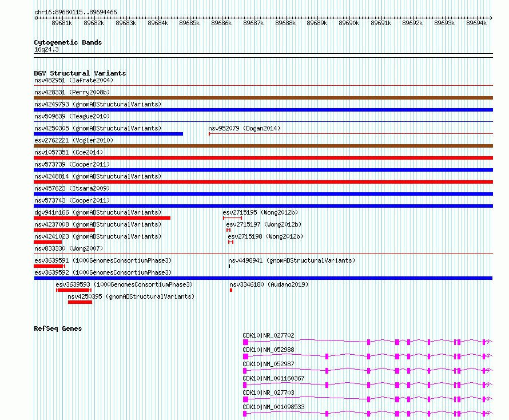The width and height of the screenshot is (509, 420).
Task: Click nsv4241023 gnomAD variant label
Action: pyautogui.click(x=98, y=236)
